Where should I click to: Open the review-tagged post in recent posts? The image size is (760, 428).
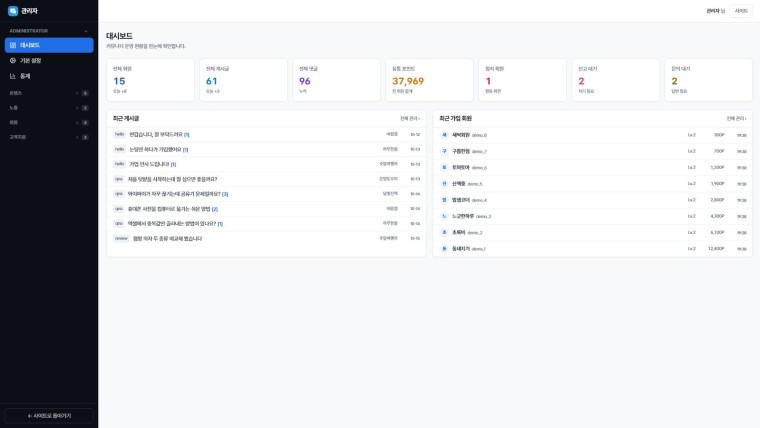167,238
